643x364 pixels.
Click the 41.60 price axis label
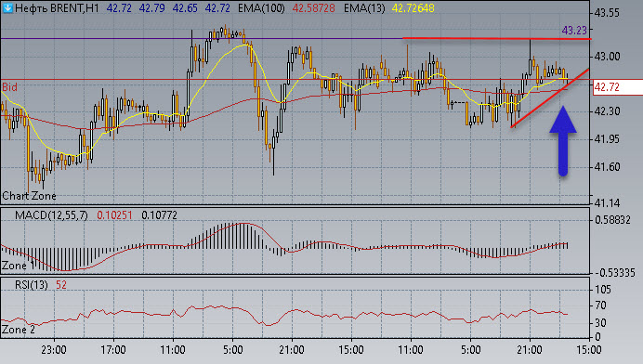pos(607,167)
